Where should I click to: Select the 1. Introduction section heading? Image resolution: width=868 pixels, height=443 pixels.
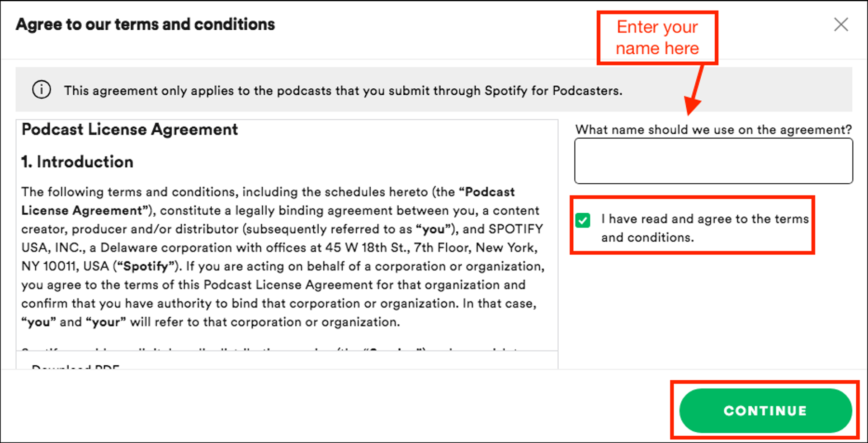click(77, 162)
